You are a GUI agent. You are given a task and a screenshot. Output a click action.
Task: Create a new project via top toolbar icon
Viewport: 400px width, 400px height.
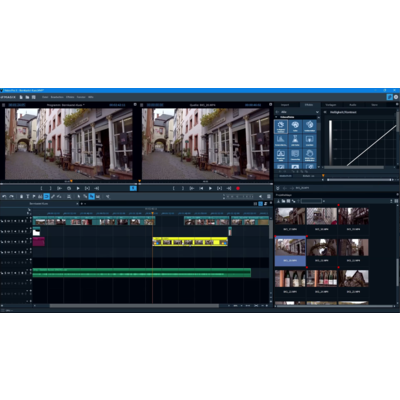click(21, 97)
